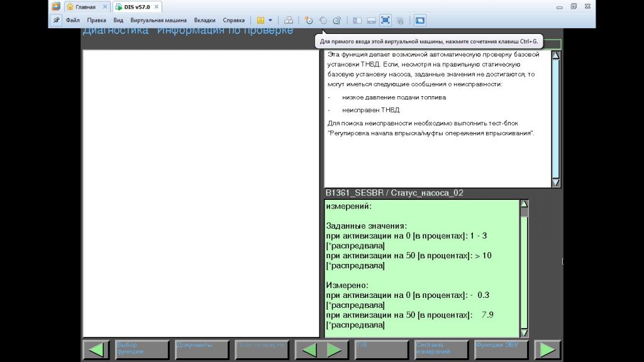The height and width of the screenshot is (362, 644).
Task: Click the VMware Workstation logo icon
Action: click(56, 6)
